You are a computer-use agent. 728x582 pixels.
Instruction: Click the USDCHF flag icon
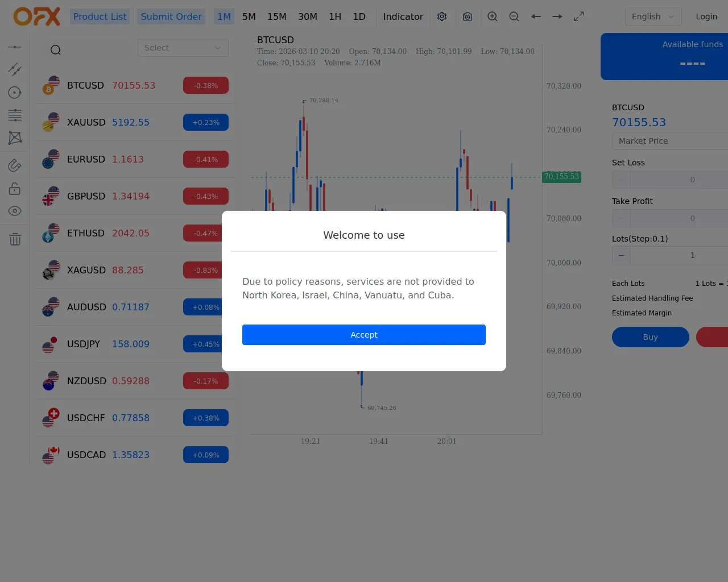tap(51, 418)
